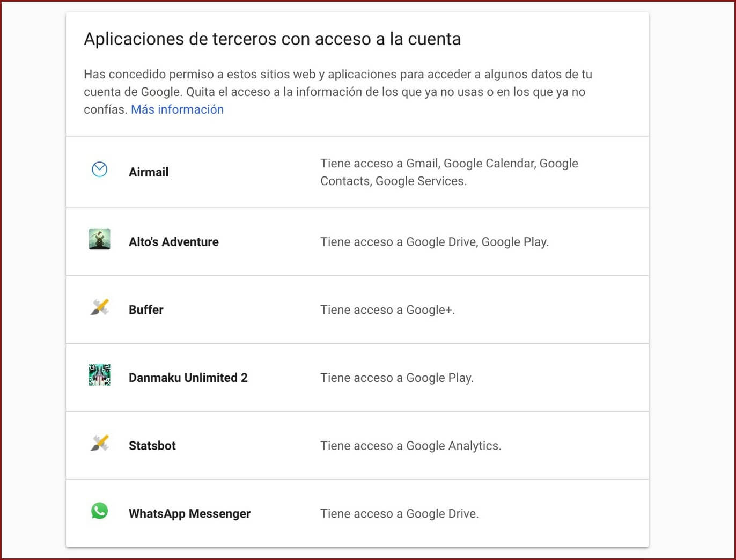The width and height of the screenshot is (736, 560).
Task: Click the Statsbot placeholder icon
Action: (99, 443)
